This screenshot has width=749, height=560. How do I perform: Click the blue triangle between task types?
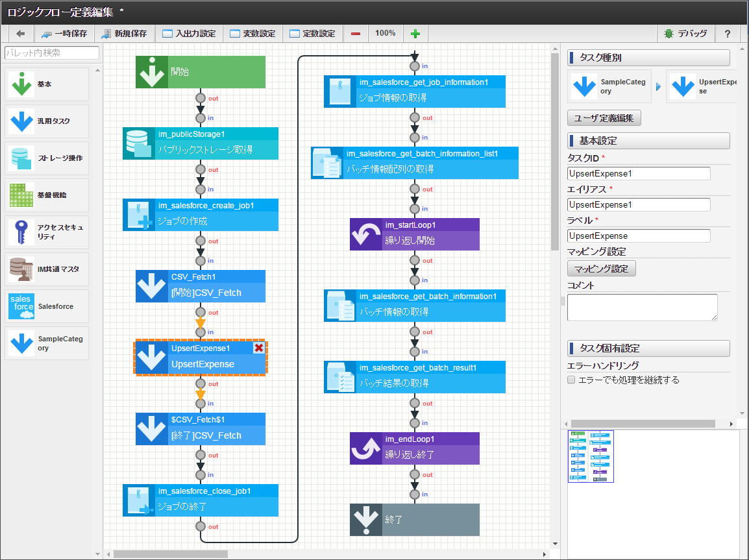(x=658, y=87)
